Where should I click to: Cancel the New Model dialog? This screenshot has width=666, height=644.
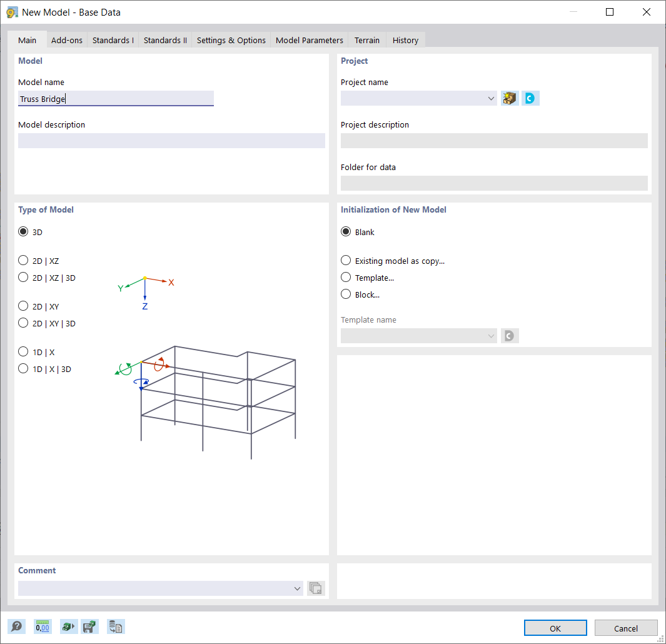(626, 628)
